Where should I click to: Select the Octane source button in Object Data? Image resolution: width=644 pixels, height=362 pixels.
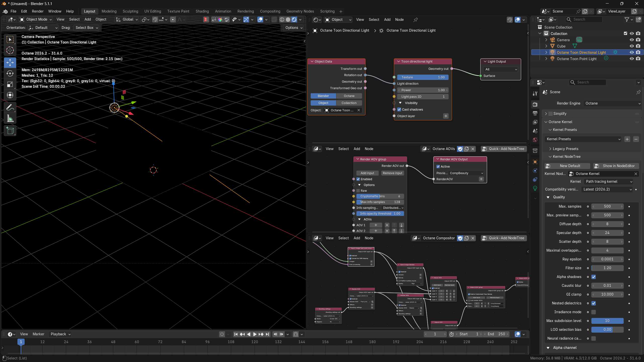[x=349, y=96]
